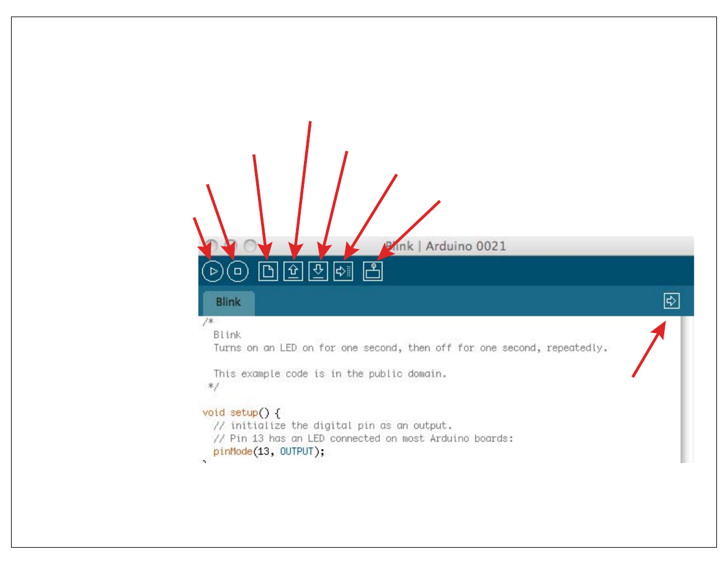Click the window's minimize button in title bar
This screenshot has height=563, width=728.
232,246
